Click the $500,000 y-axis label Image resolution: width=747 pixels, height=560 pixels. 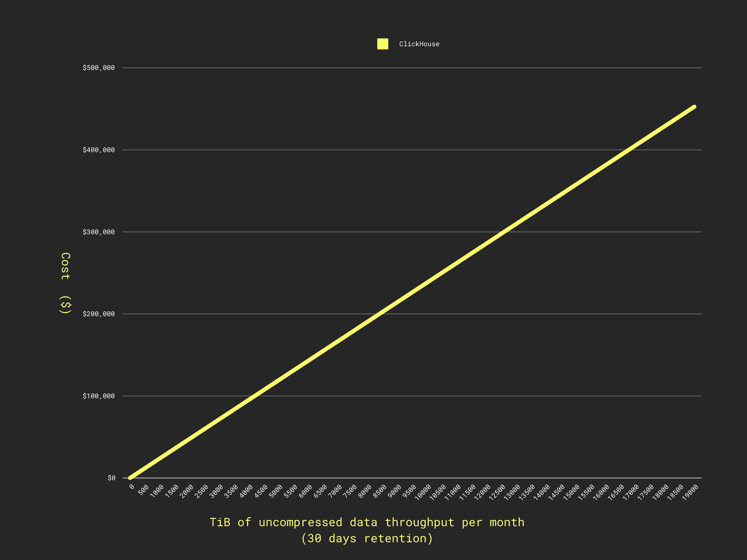pos(99,68)
